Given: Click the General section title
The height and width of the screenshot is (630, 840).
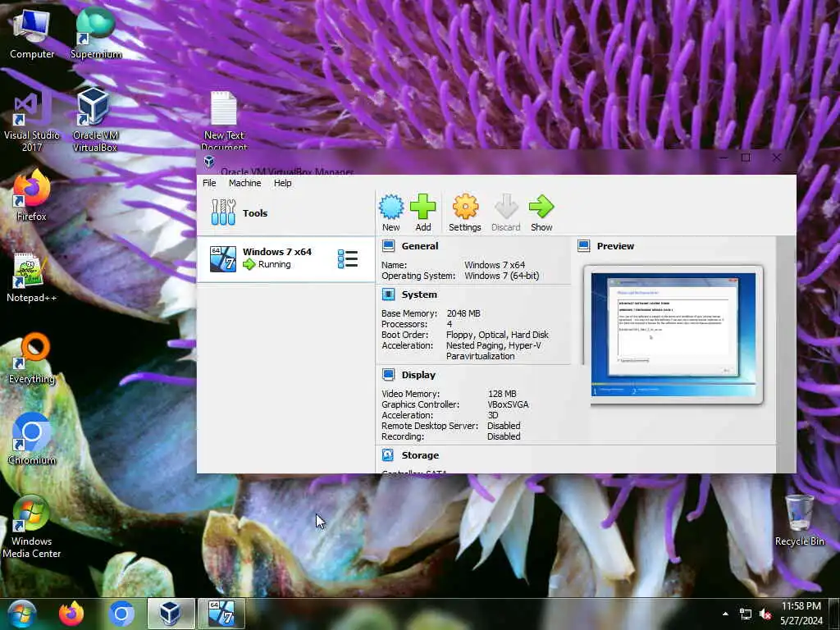Looking at the screenshot, I should tap(420, 246).
